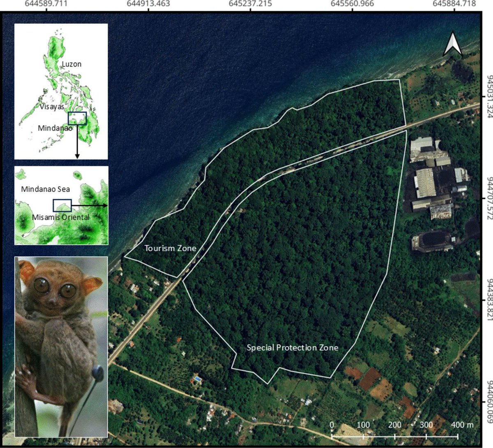Click the coordinate 645884.718

[x=454, y=4]
